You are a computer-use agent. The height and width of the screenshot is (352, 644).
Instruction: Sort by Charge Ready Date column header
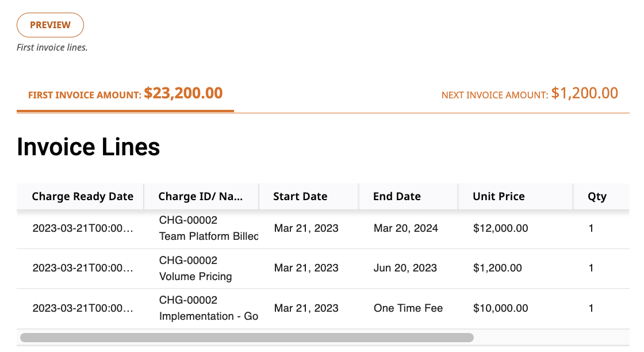tap(83, 196)
